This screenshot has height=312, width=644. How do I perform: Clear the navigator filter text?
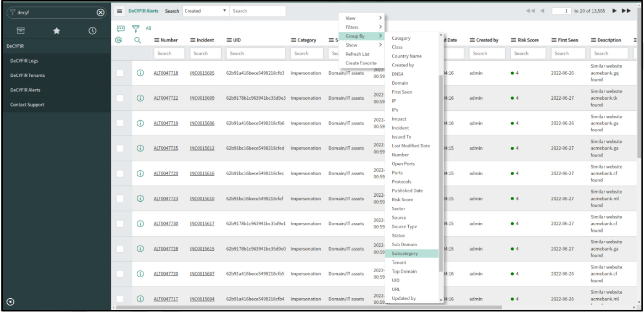(100, 13)
